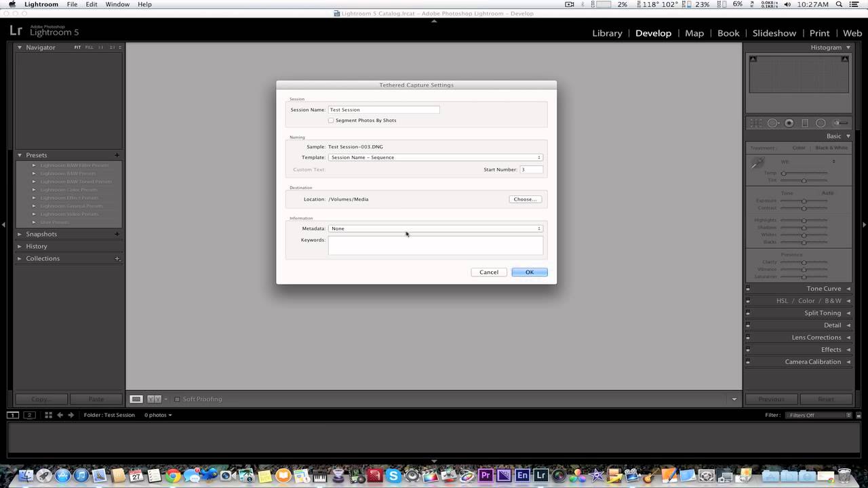Open the Apple menu
Image resolution: width=868 pixels, height=488 pixels.
(12, 5)
